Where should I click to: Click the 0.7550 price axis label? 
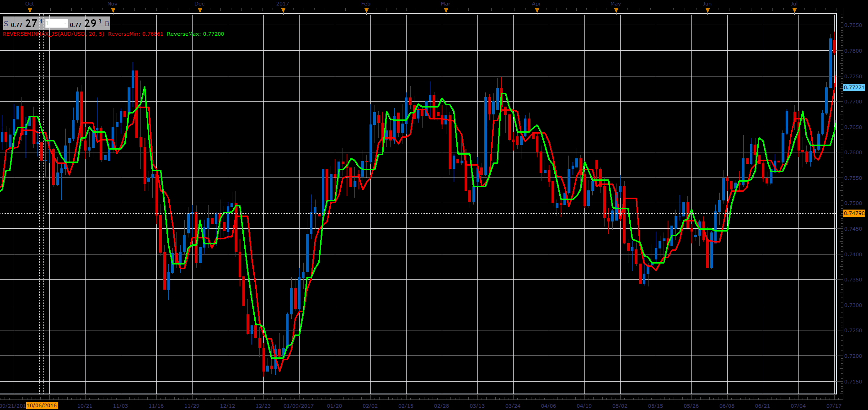pos(853,178)
